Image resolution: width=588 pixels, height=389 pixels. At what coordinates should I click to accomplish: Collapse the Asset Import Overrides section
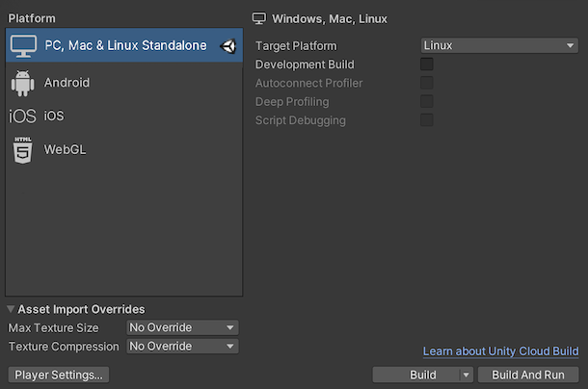pos(12,309)
